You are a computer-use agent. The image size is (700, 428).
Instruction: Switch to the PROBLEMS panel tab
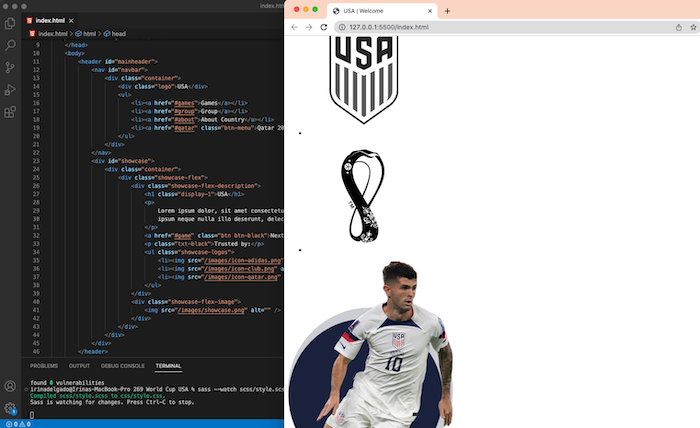click(x=44, y=366)
